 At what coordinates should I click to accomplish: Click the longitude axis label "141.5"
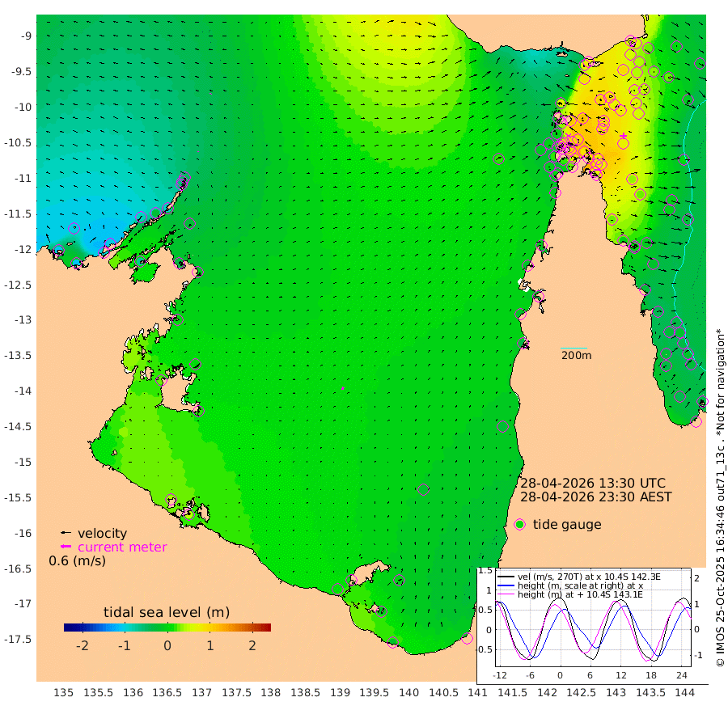(513, 693)
